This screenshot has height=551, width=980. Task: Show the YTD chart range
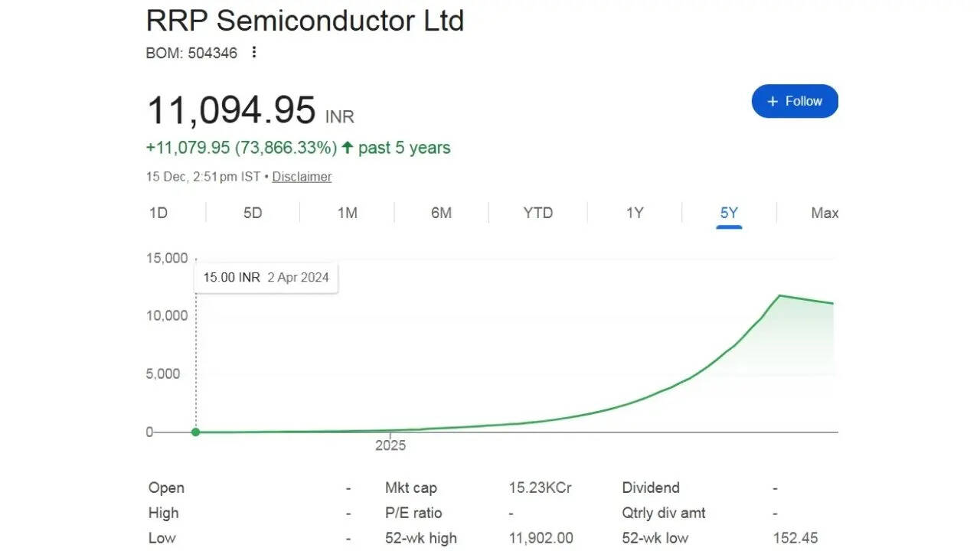point(537,213)
